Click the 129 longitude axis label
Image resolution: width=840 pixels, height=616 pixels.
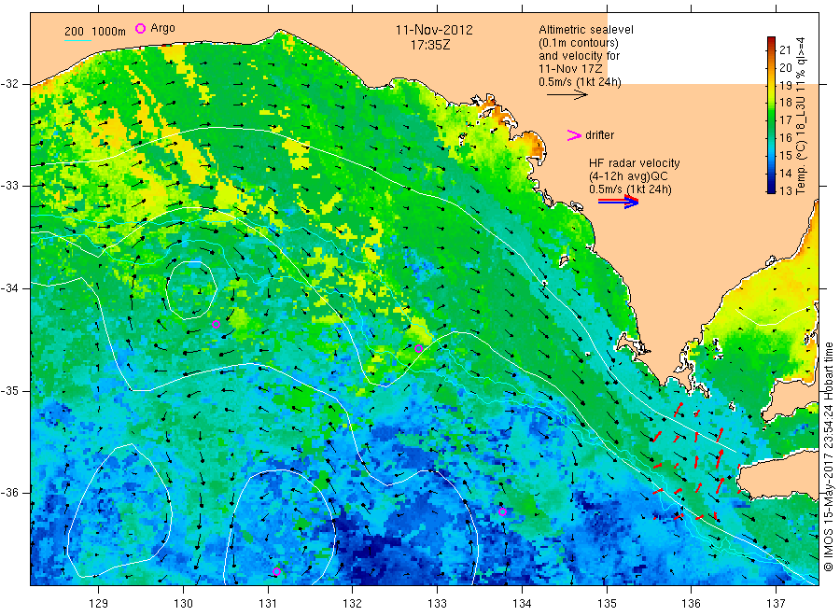tap(99, 604)
